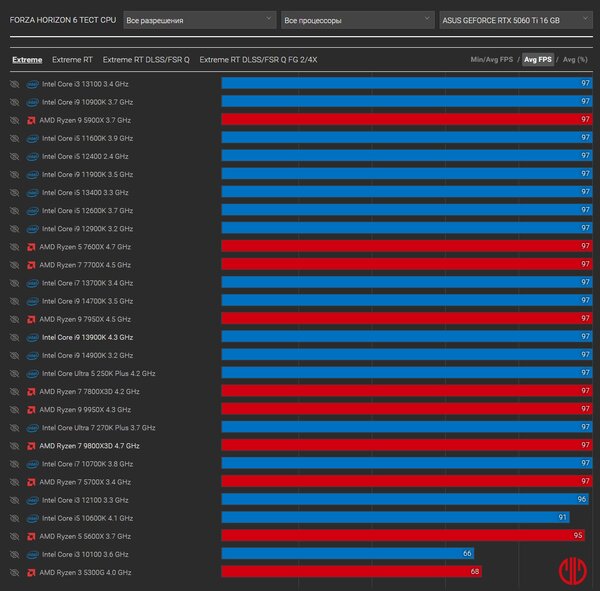Click AMD logo beside Ryzen 7 5700X
Image resolution: width=600 pixels, height=591 pixels.
(31, 482)
